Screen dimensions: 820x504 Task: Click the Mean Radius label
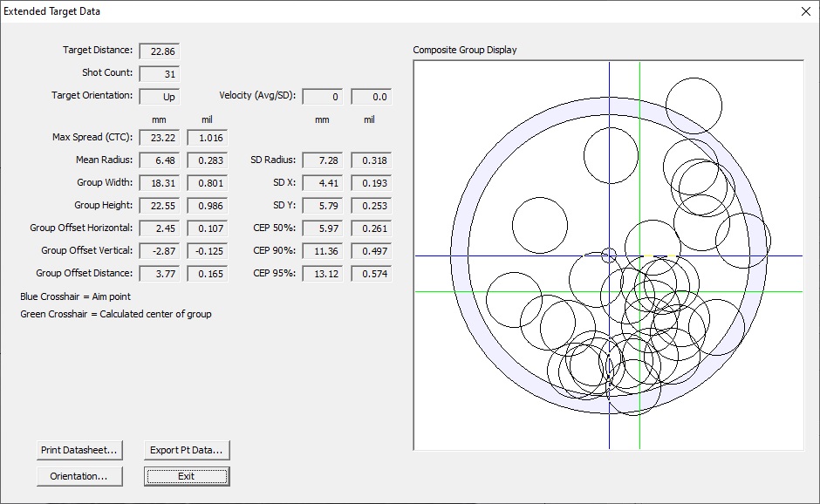104,160
